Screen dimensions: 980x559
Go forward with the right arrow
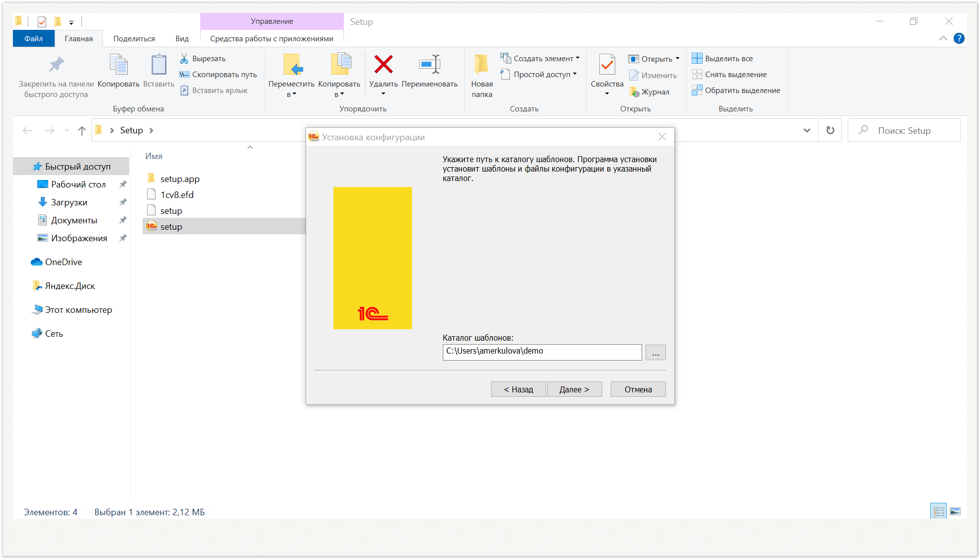pos(50,130)
